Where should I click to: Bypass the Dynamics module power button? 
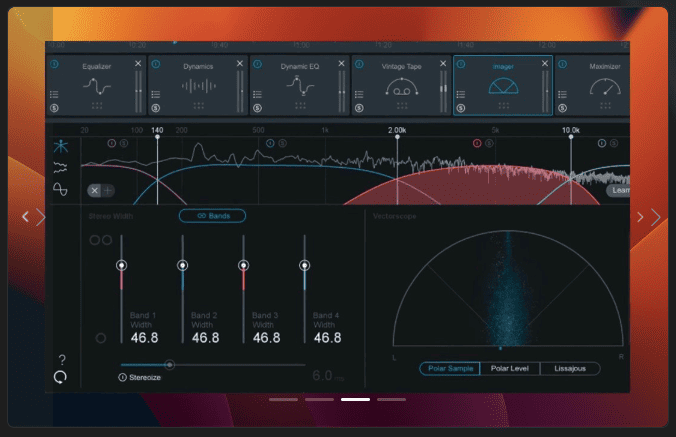point(156,64)
